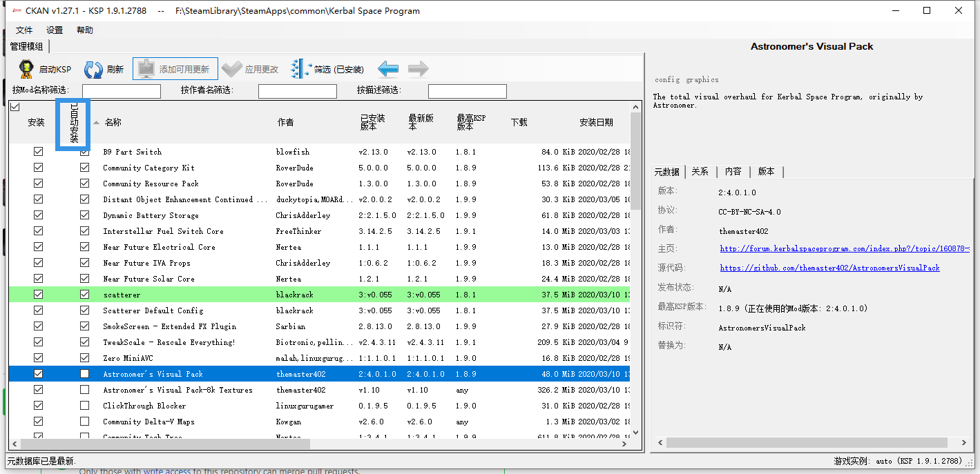Toggle auto-installed checkbox for Dynamic Battery Storage

coord(84,215)
